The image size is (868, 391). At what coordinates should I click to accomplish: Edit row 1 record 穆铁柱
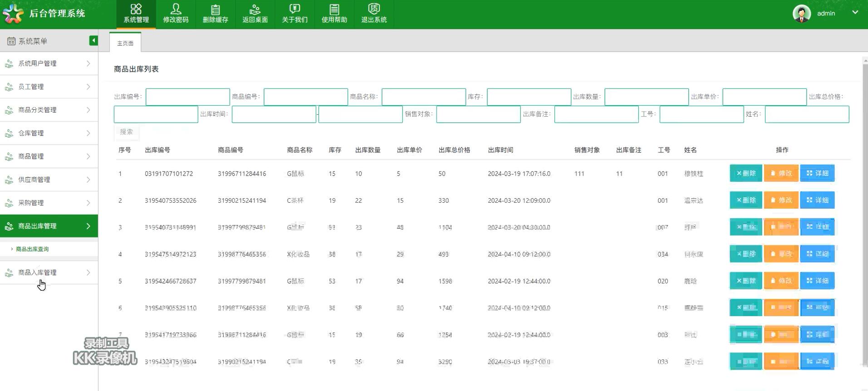click(x=781, y=173)
